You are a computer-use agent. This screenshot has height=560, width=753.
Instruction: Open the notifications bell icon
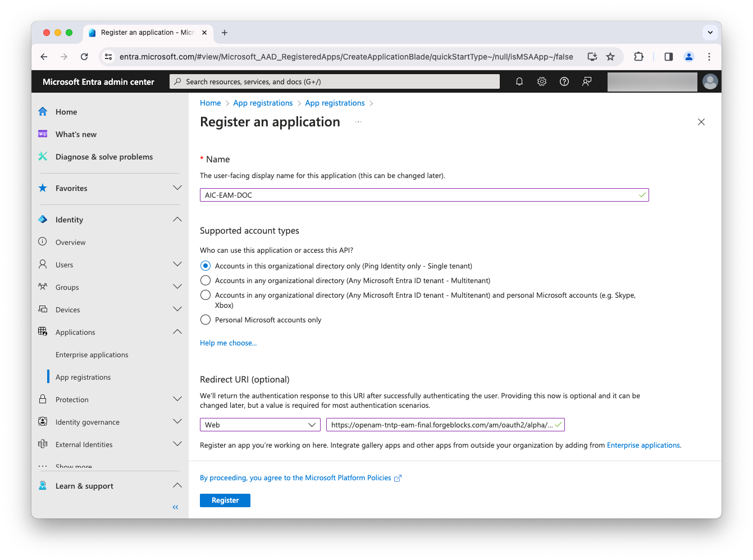[519, 81]
